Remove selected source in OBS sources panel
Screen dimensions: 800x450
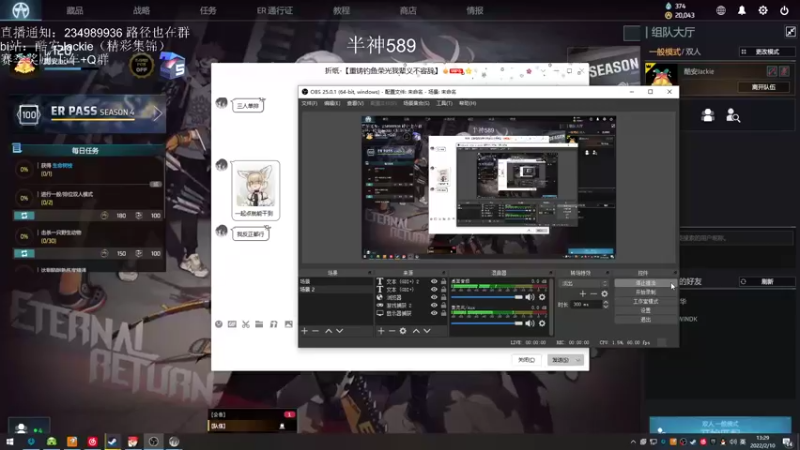392,331
